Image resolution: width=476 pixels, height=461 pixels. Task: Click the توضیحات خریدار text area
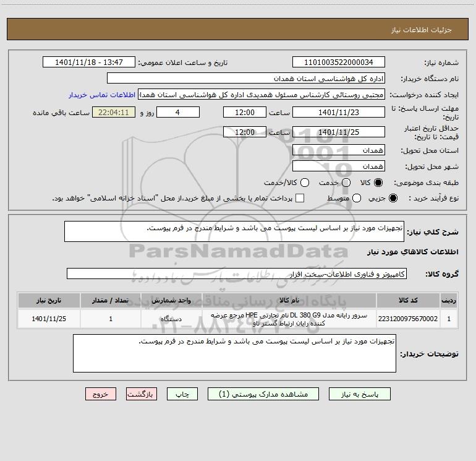tap(234, 353)
